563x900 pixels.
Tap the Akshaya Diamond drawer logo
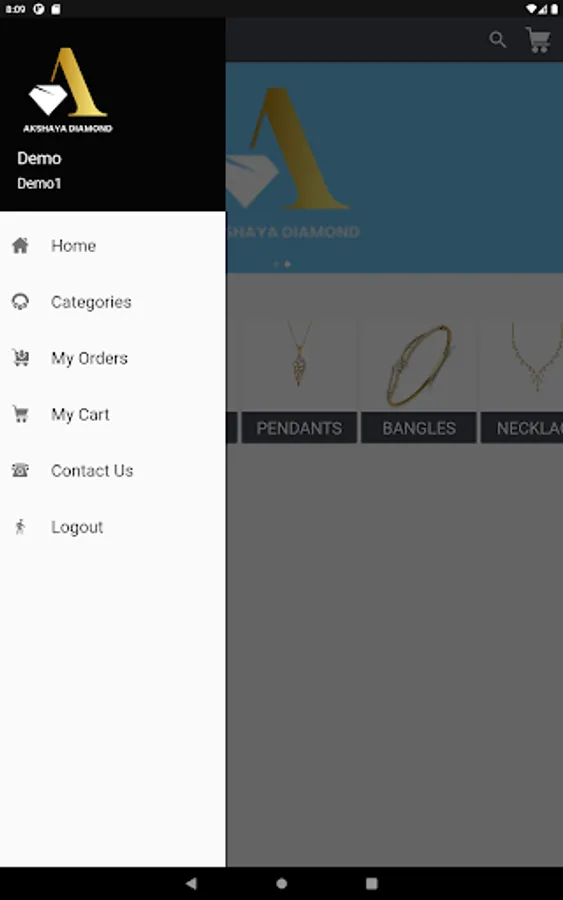68,90
